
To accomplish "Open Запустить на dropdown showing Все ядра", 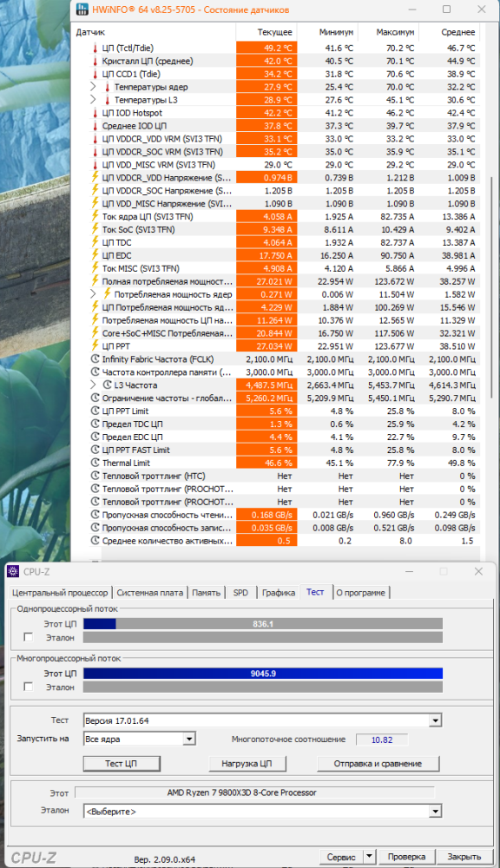I will [x=189, y=739].
